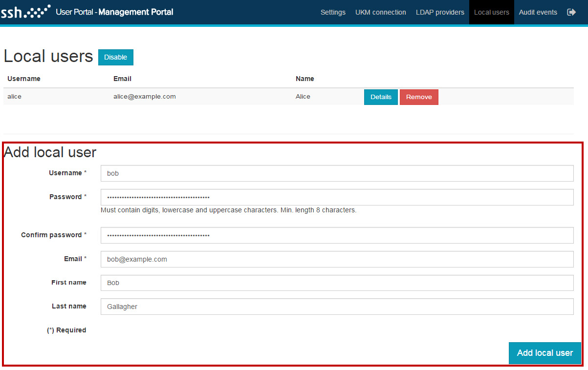Click the Last name label
Image resolution: width=588 pixels, height=370 pixels.
pyautogui.click(x=69, y=306)
